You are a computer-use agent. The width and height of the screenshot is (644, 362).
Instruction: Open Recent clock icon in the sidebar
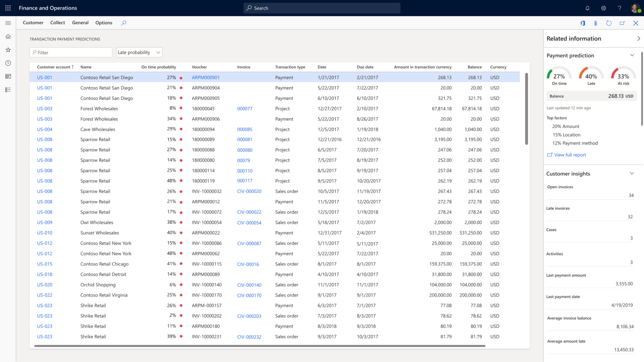click(x=8, y=63)
